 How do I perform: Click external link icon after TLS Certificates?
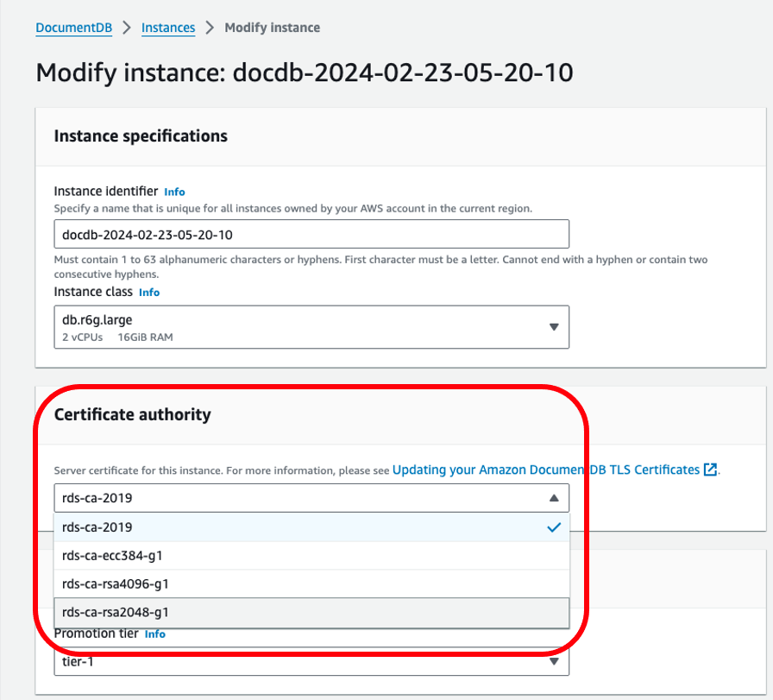point(710,470)
